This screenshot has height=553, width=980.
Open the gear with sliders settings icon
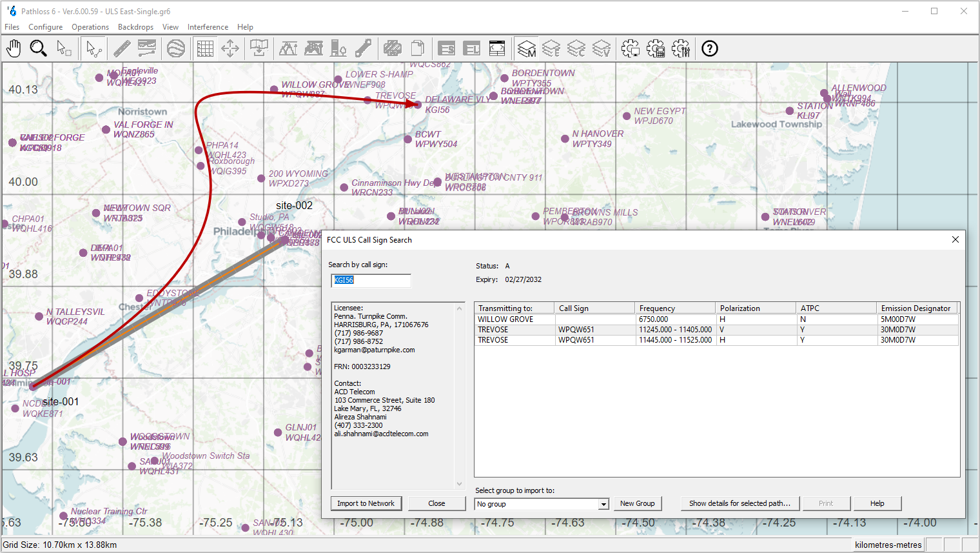point(681,48)
